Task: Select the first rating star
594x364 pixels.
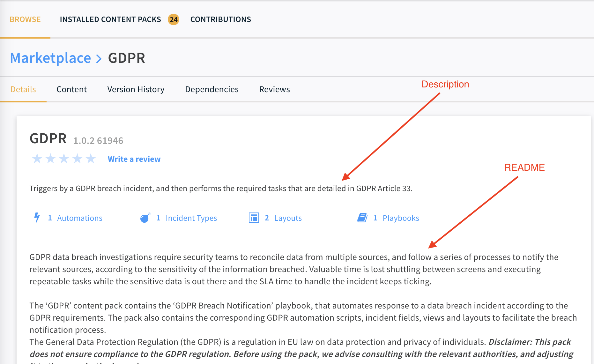Action: (x=37, y=159)
